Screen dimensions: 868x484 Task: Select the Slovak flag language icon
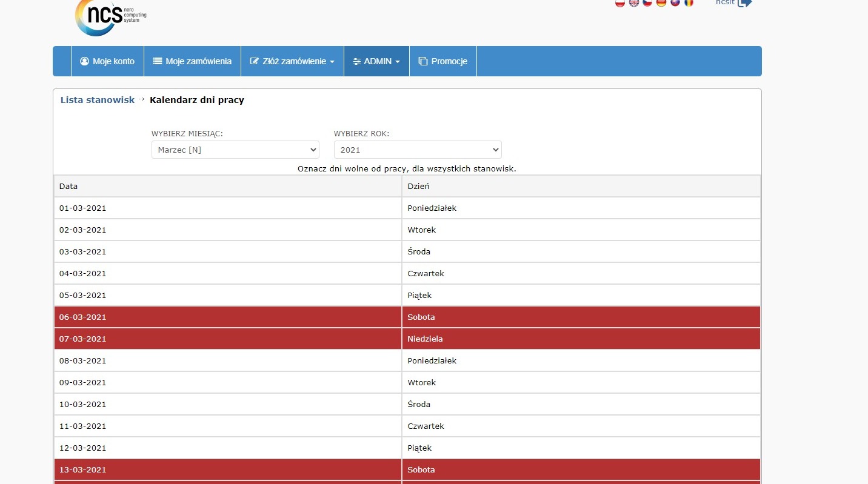(675, 3)
